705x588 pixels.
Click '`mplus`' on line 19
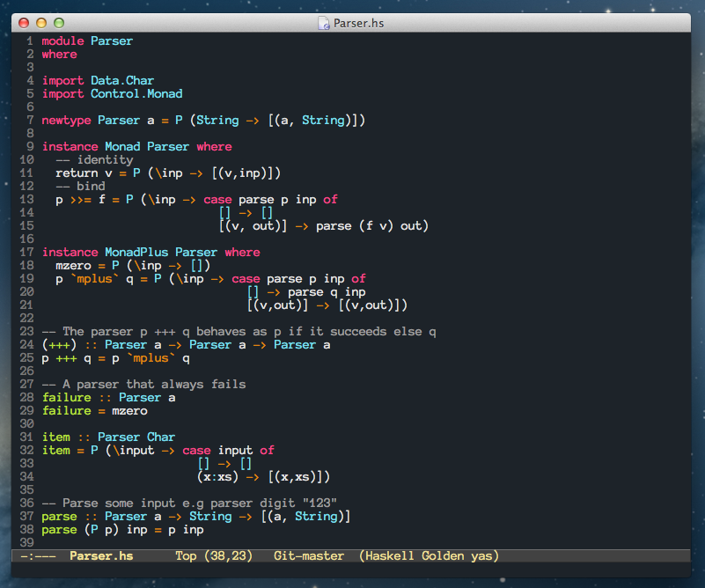click(x=94, y=279)
